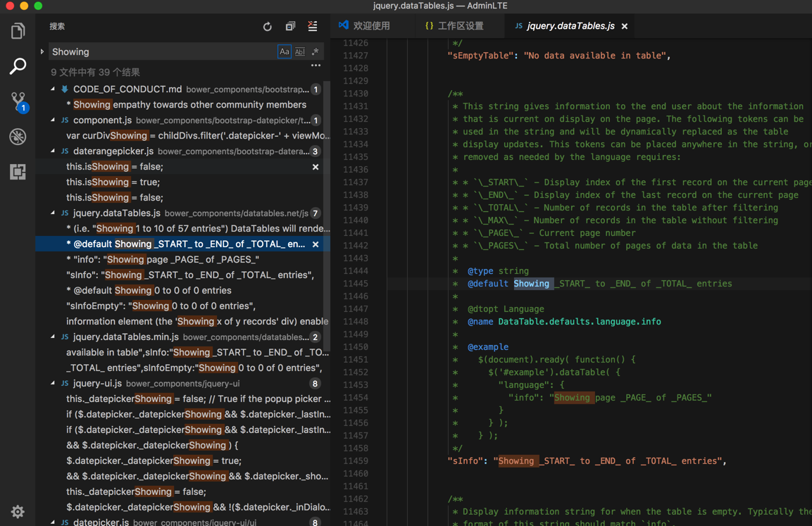Viewport: 812px width, 526px height.
Task: Switch to the 工作区设置 tab
Action: coord(454,26)
